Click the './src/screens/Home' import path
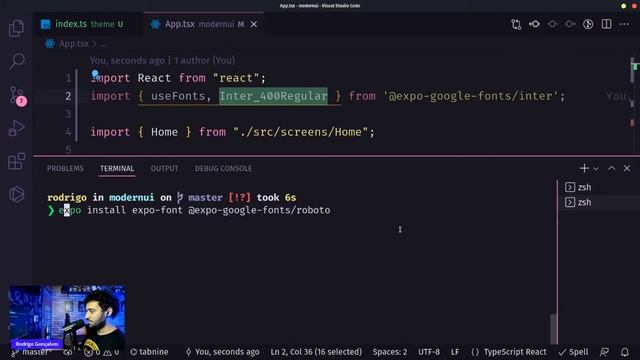This screenshot has width=640, height=360. point(300,132)
